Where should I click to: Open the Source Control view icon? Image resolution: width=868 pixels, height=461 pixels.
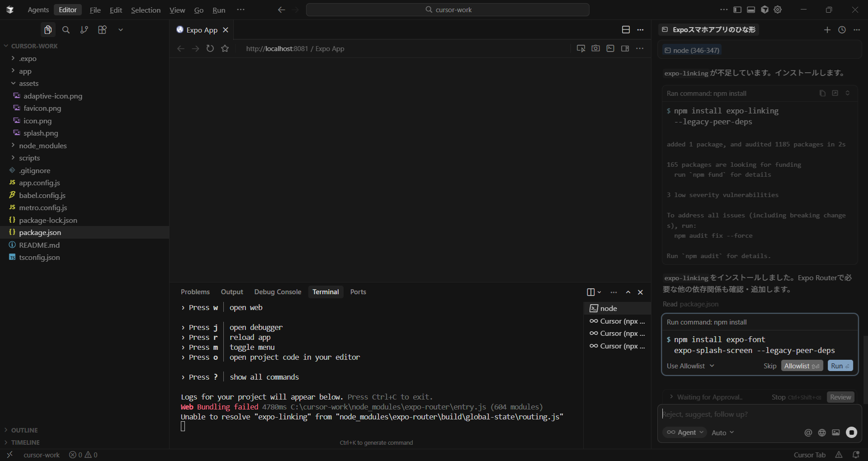84,30
